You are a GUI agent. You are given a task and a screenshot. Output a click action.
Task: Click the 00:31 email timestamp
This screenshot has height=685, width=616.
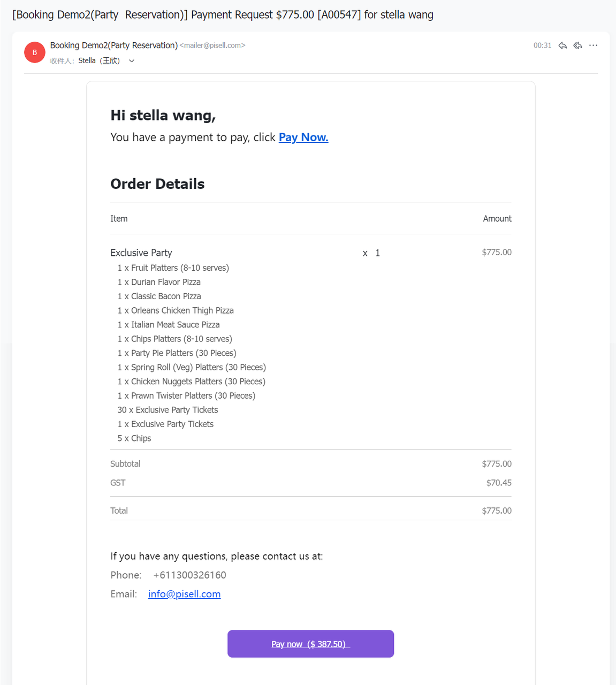tap(542, 45)
